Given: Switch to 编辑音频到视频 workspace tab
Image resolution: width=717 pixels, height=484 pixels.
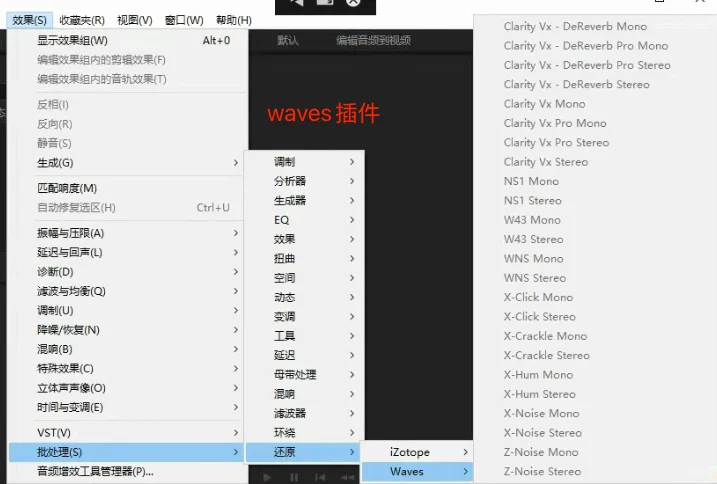Looking at the screenshot, I should (373, 40).
